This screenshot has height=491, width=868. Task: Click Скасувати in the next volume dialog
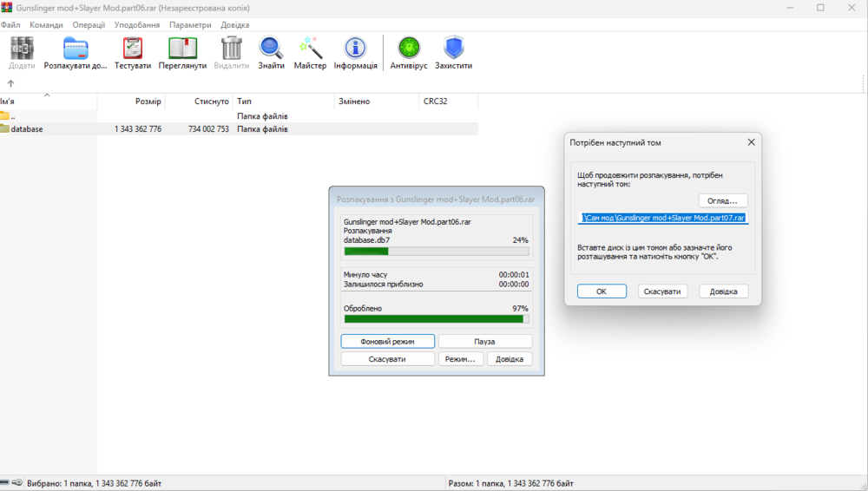pos(662,291)
